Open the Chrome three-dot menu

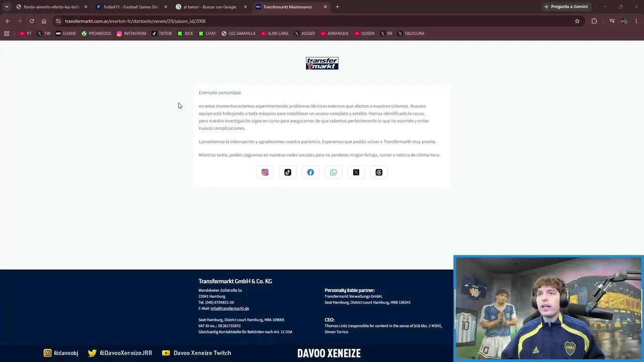click(x=636, y=21)
